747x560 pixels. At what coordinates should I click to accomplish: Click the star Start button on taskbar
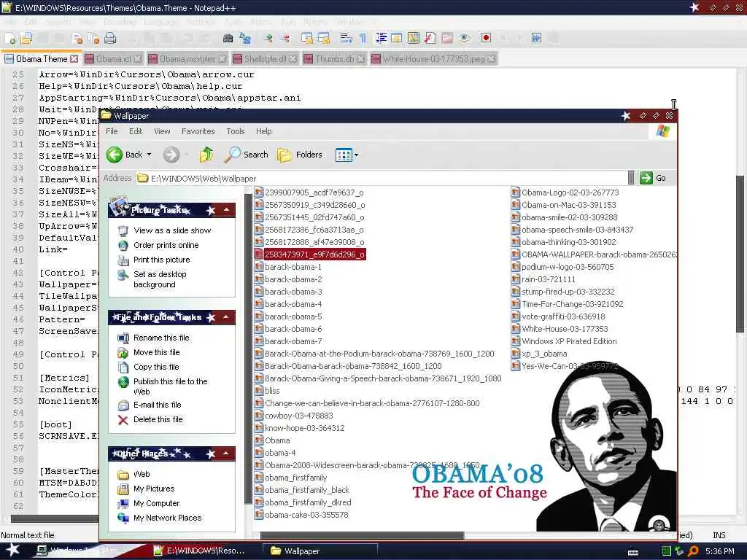pyautogui.click(x=13, y=551)
